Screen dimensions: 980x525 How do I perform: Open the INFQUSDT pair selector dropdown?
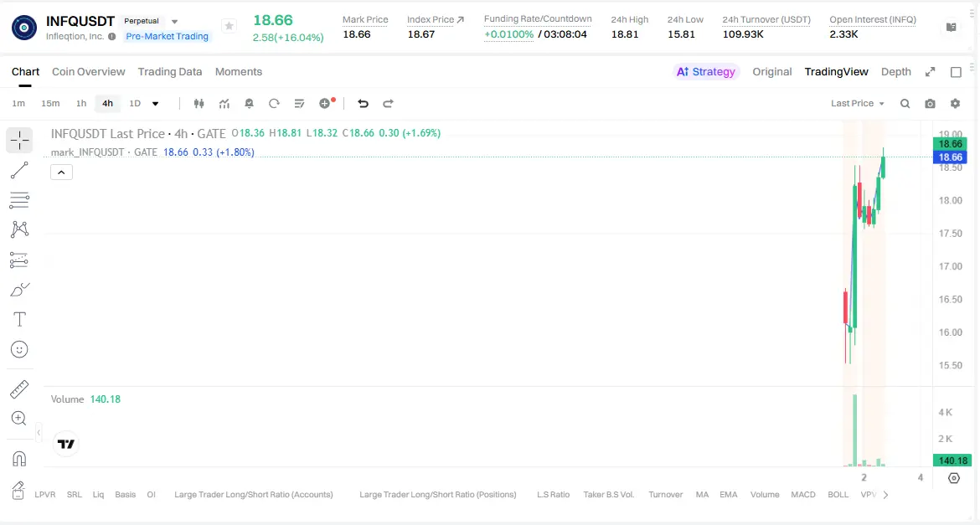[x=174, y=21]
